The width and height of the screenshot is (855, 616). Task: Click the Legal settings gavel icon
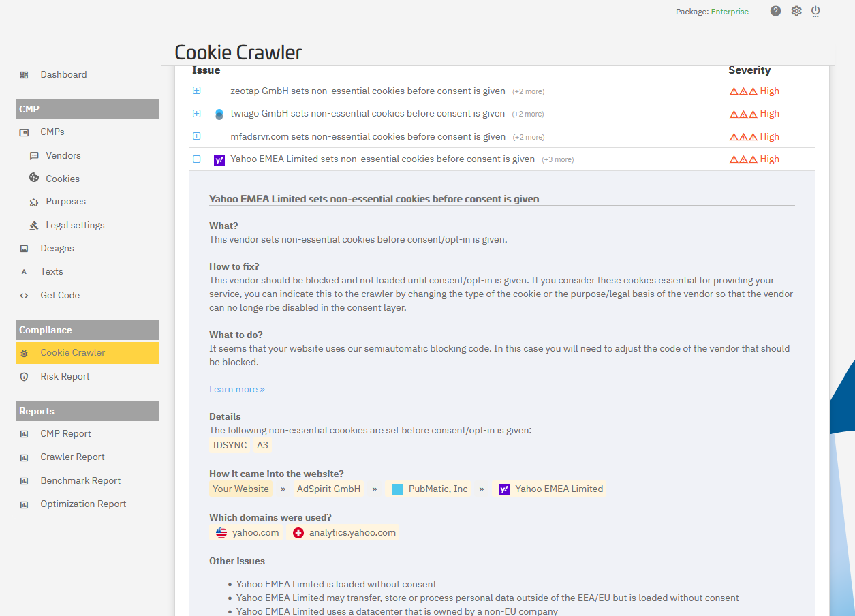(x=34, y=225)
